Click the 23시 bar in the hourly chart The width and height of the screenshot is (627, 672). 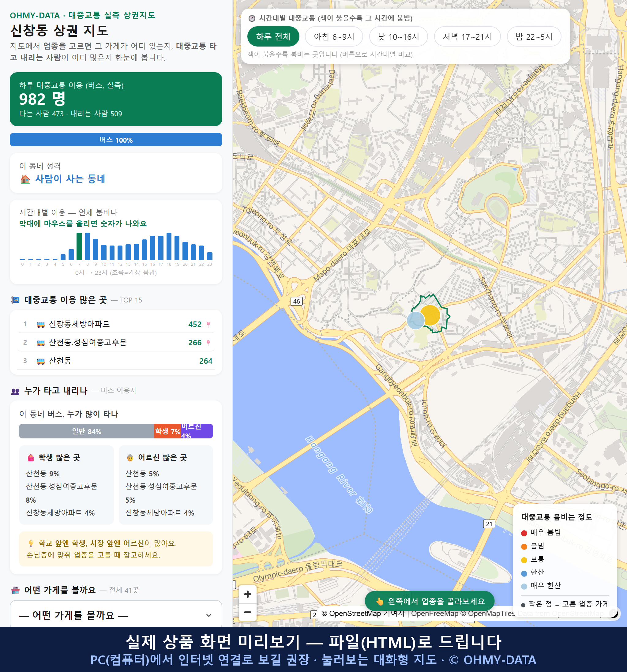click(x=210, y=256)
